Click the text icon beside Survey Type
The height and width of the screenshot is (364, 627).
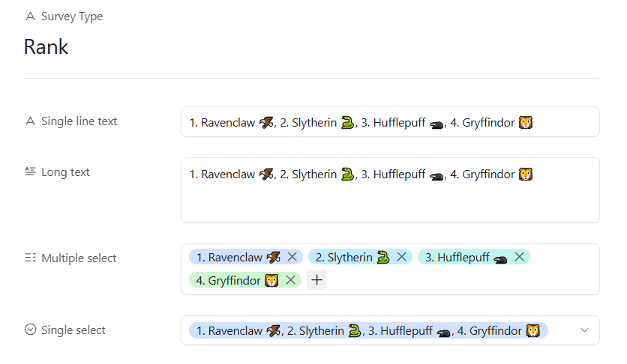tap(31, 16)
